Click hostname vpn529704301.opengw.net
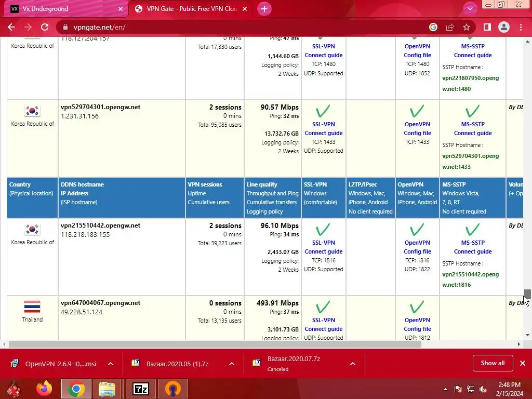Image resolution: width=532 pixels, height=399 pixels. click(100, 107)
